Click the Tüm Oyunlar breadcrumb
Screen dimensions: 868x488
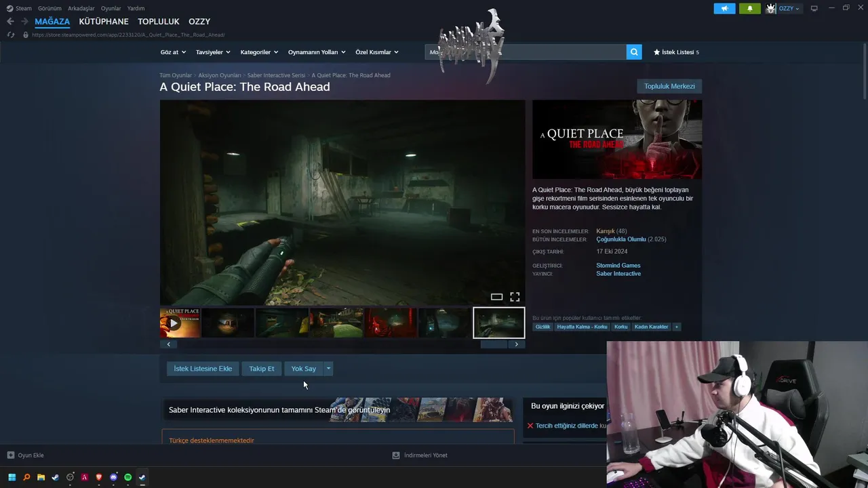(176, 75)
